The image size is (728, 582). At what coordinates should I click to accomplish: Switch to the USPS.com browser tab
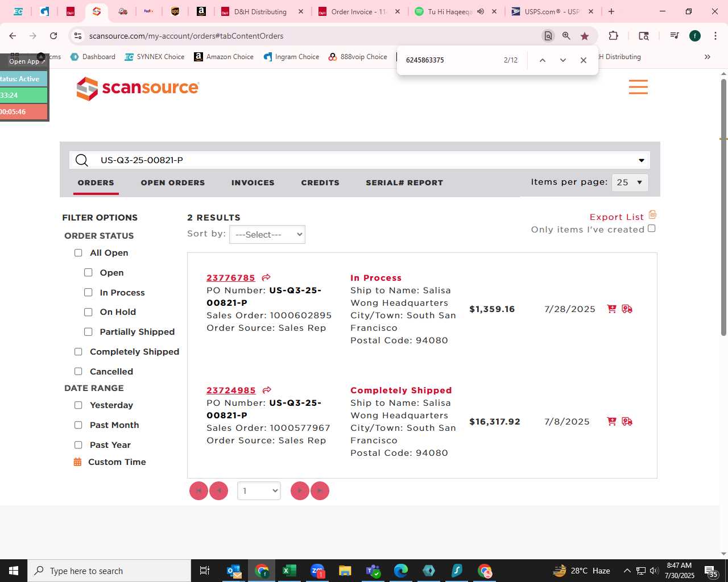pos(552,11)
